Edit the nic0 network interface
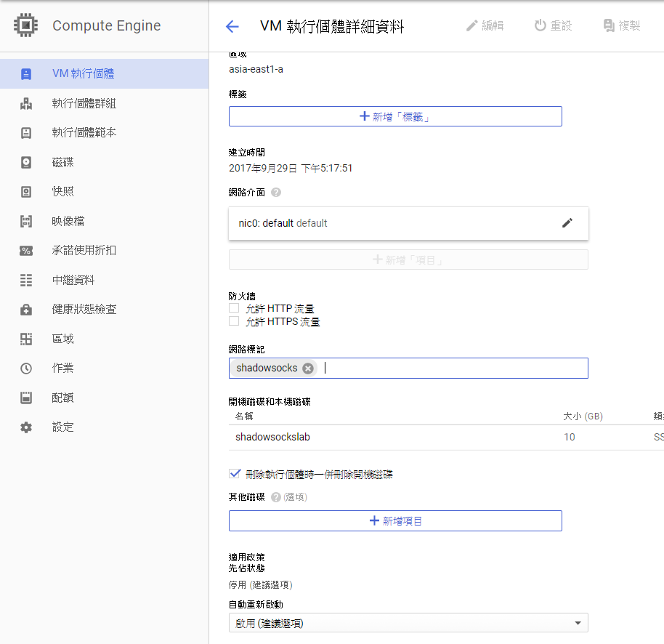Viewport: 664px width, 644px height. (567, 223)
